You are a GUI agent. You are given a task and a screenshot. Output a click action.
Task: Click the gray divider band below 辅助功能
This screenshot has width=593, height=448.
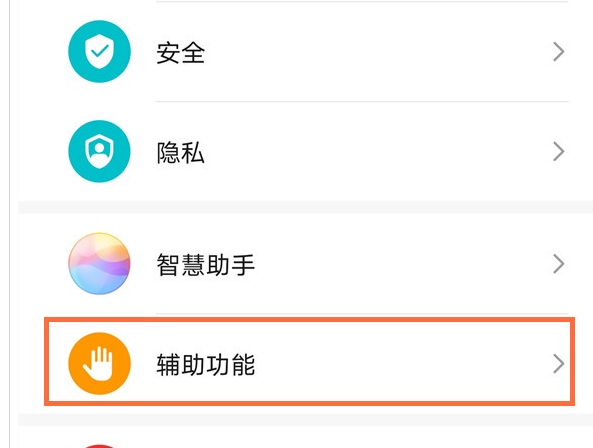(x=306, y=419)
